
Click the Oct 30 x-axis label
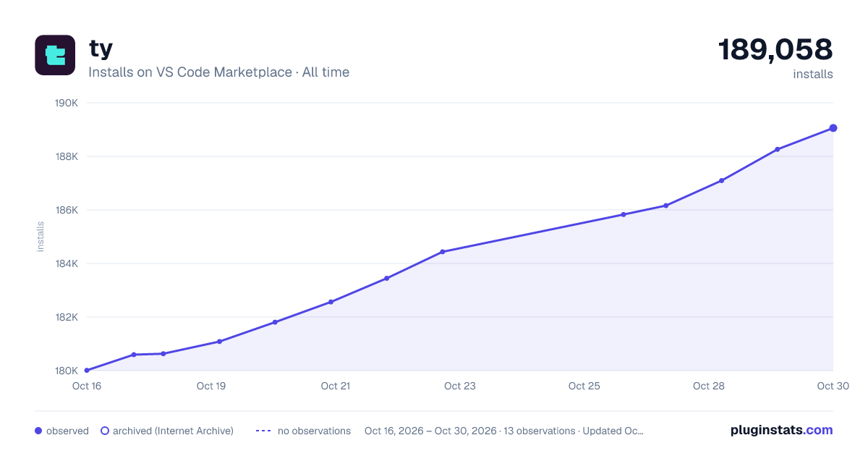832,386
